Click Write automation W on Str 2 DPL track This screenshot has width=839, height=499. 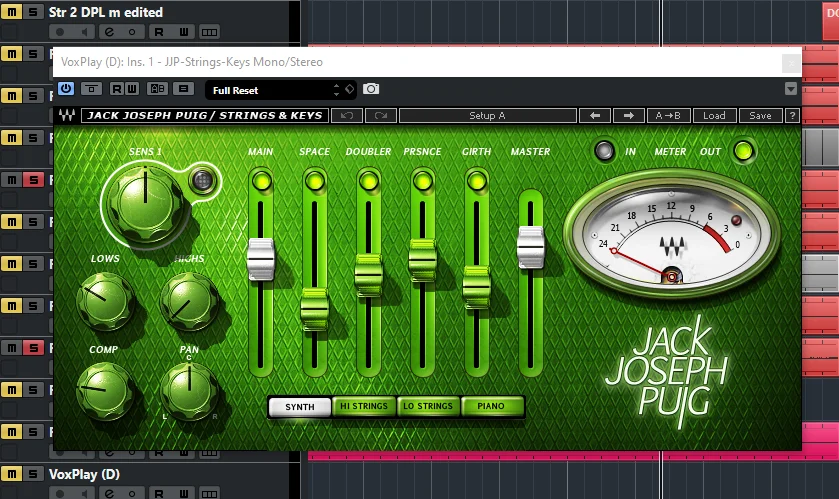184,32
